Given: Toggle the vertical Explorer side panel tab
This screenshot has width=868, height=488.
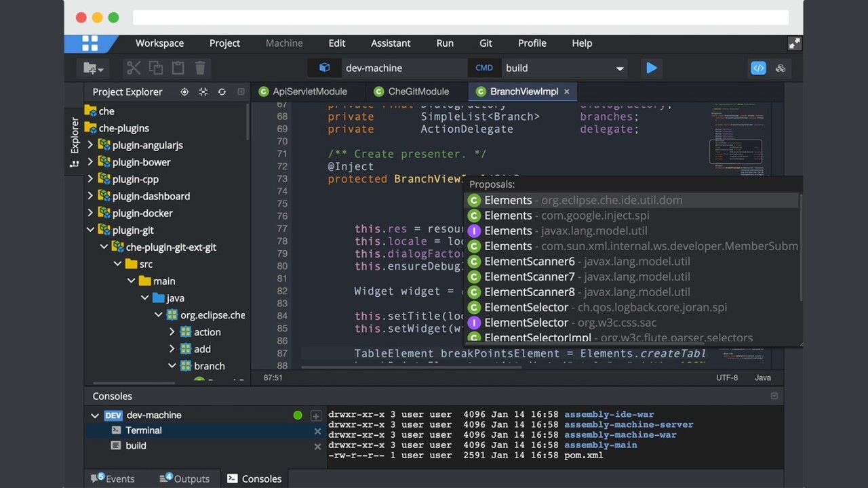Looking at the screenshot, I should [75, 139].
